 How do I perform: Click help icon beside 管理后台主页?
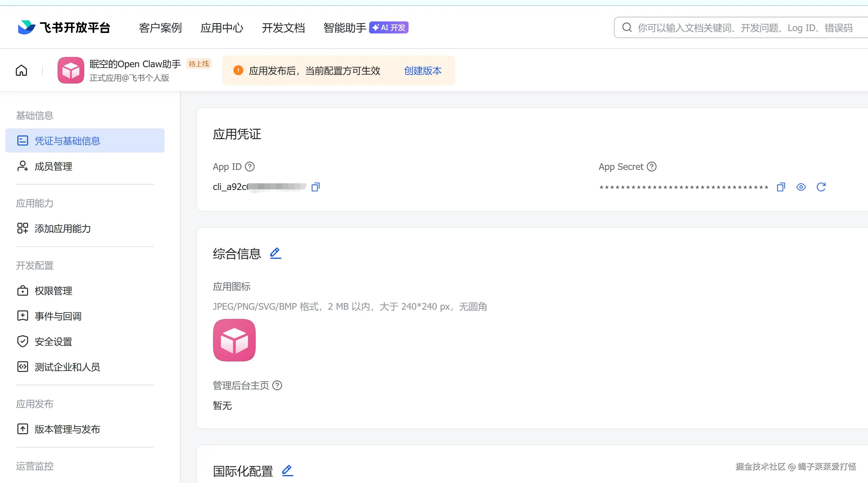point(277,385)
